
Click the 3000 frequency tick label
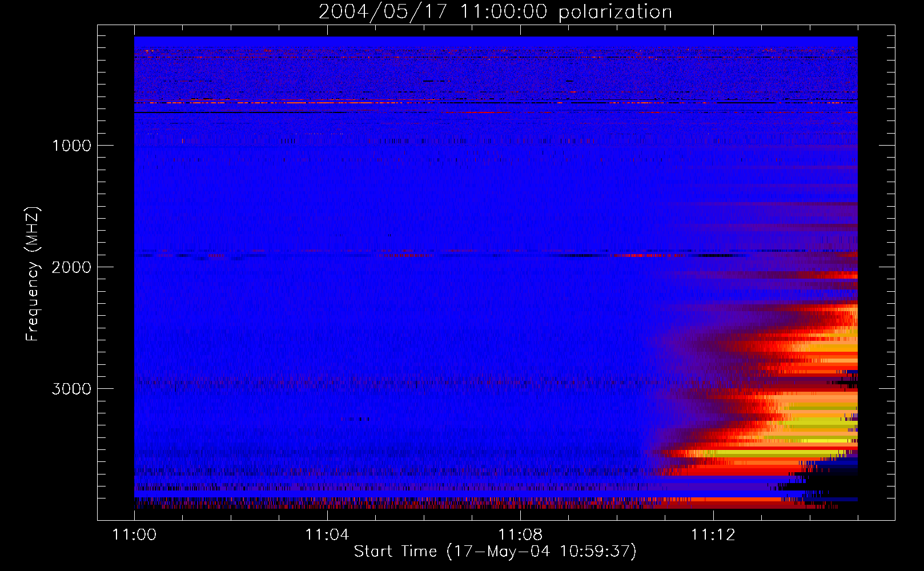71,389
